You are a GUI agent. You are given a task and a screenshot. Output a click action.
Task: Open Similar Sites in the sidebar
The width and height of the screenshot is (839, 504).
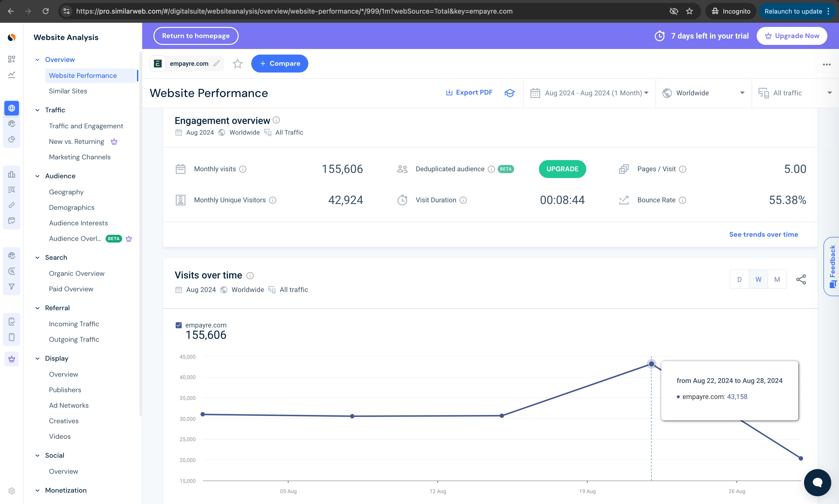pos(68,91)
